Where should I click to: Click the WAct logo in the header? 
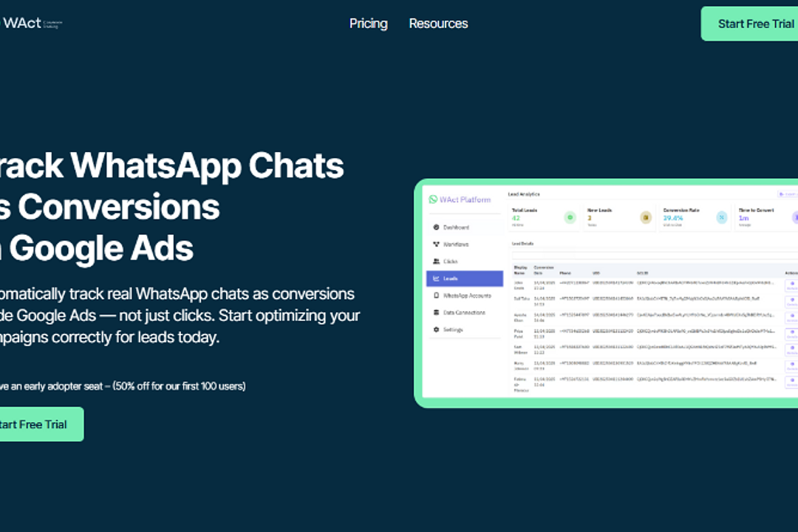[30, 24]
